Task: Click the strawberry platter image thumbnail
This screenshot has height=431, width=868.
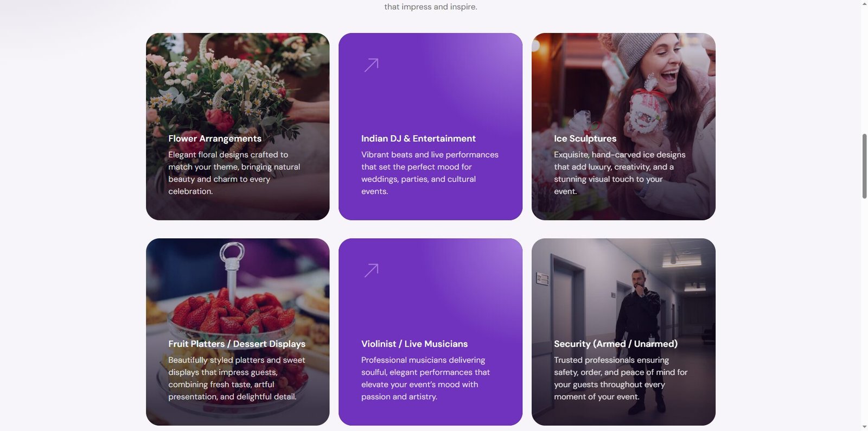Action: tap(238, 288)
